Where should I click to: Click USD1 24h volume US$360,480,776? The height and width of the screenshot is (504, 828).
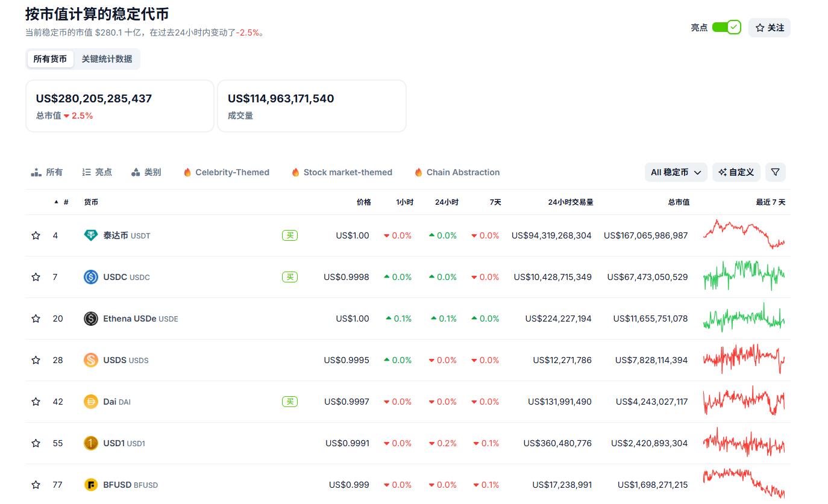(557, 443)
